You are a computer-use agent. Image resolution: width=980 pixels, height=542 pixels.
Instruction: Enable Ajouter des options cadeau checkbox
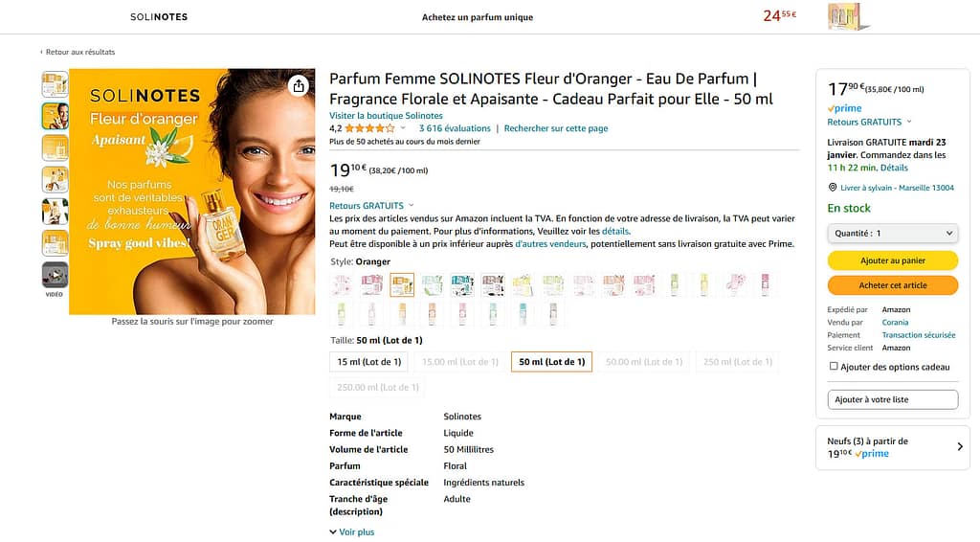coord(834,367)
